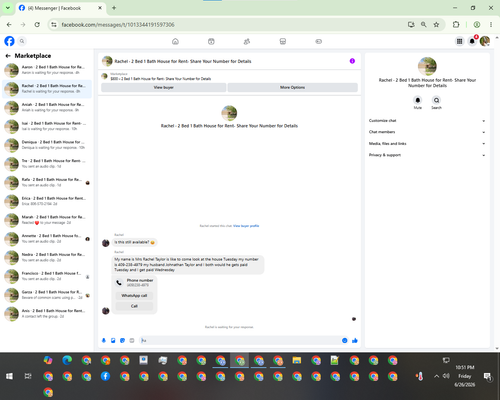
Task: Expand the Privacy & support section
Action: [427, 155]
